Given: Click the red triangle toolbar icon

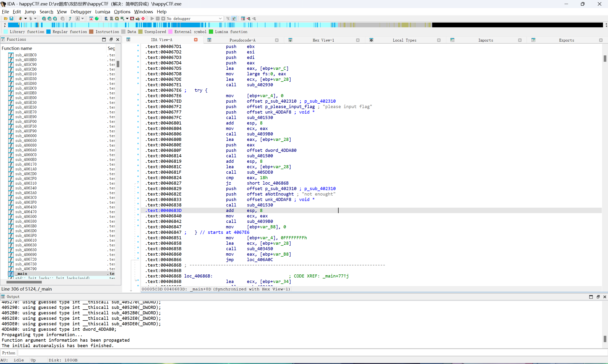Looking at the screenshot, I should 91,19.
